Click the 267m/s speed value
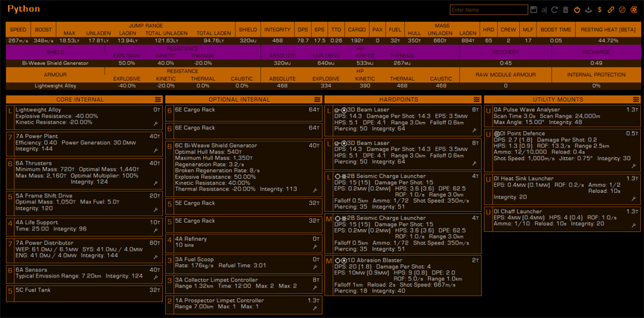Image resolution: width=644 pixels, height=318 pixels. tap(18, 40)
